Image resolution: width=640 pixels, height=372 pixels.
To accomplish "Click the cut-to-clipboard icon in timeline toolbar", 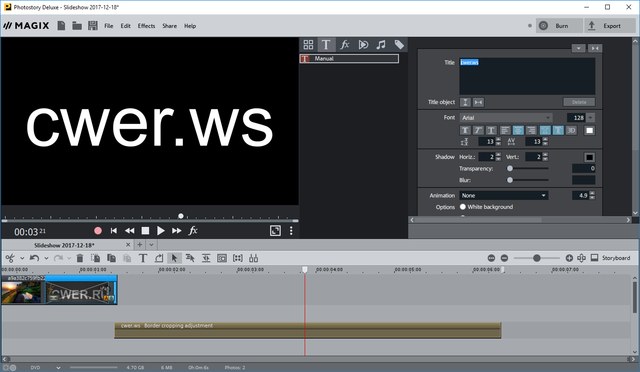I will coord(96,258).
